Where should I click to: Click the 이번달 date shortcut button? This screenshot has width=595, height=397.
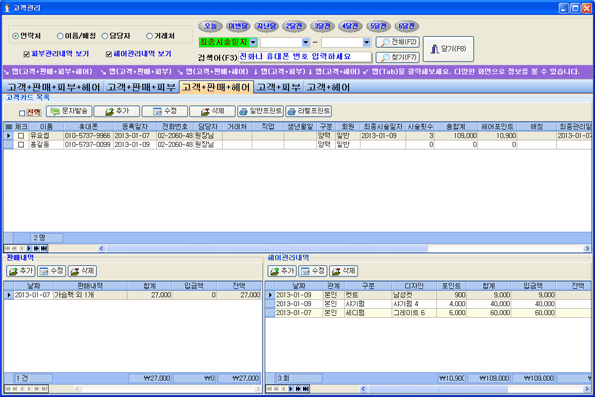(238, 26)
